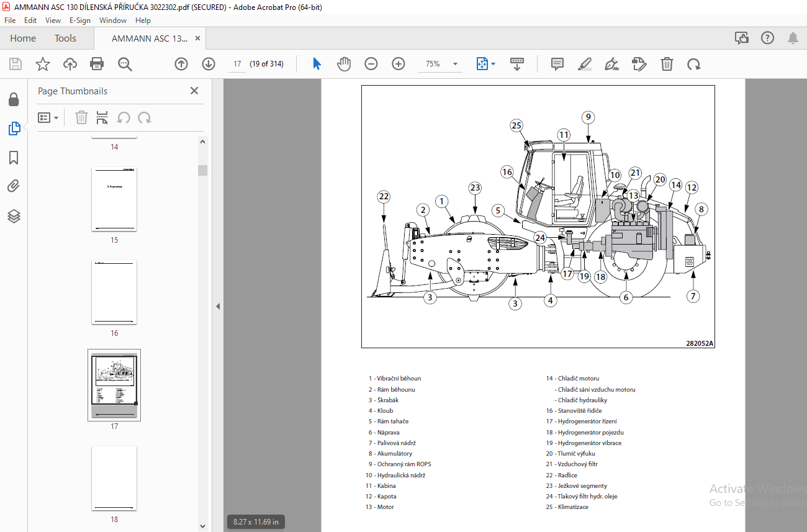Bookmark the file with the star icon
The image size is (807, 532).
tap(42, 64)
